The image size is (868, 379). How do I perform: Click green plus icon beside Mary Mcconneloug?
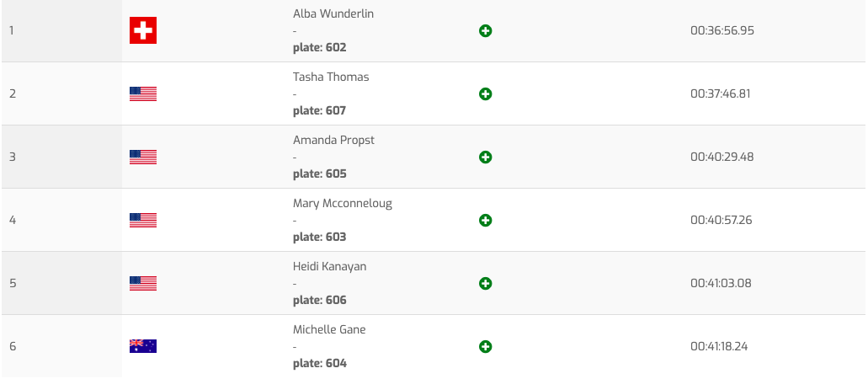(x=485, y=221)
